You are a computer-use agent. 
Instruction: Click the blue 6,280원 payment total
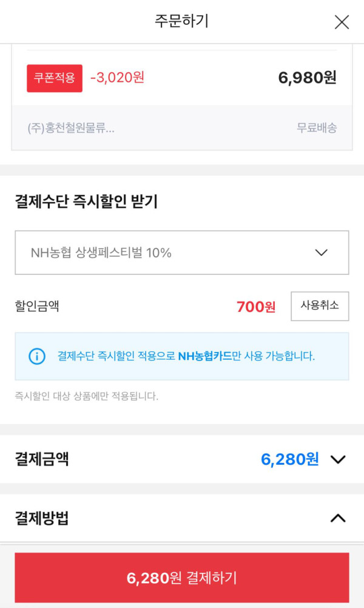(x=290, y=459)
